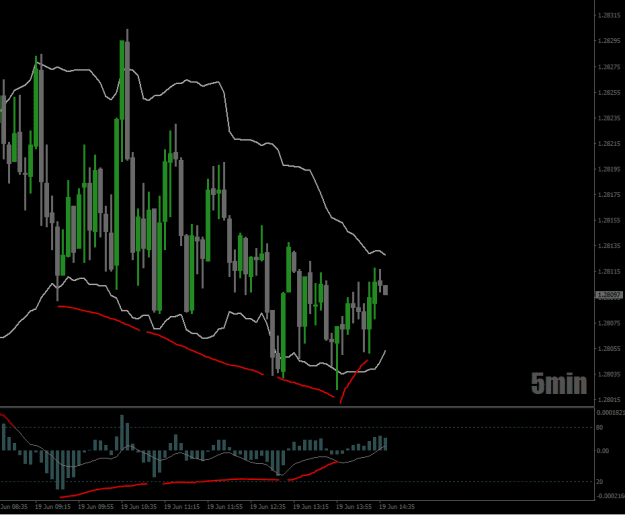Click the 19 Jun 09:15 time label

tap(53, 507)
